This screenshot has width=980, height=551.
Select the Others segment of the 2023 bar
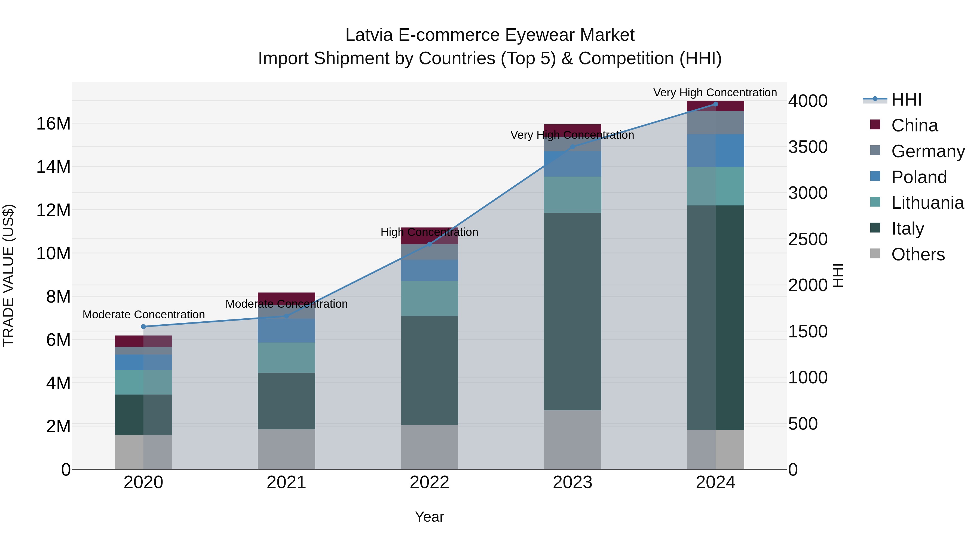tap(572, 440)
